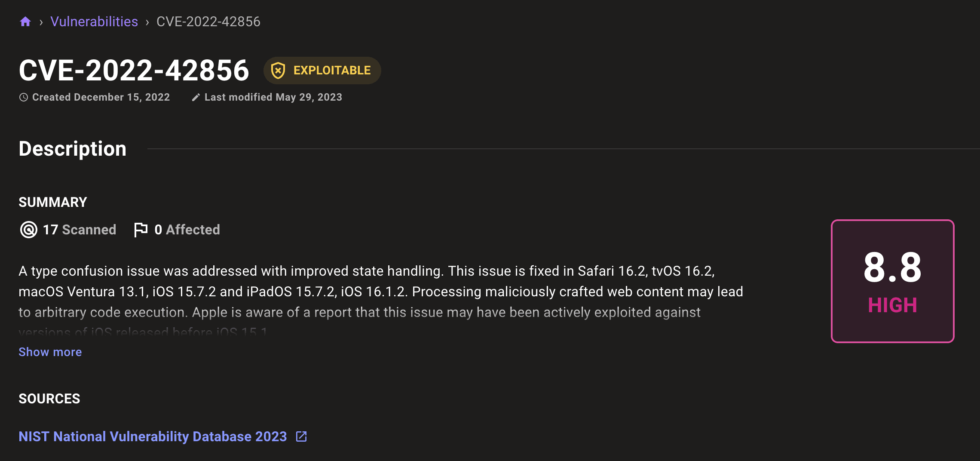The image size is (980, 461).
Task: Click the chevron separator after home icon
Action: tap(41, 22)
